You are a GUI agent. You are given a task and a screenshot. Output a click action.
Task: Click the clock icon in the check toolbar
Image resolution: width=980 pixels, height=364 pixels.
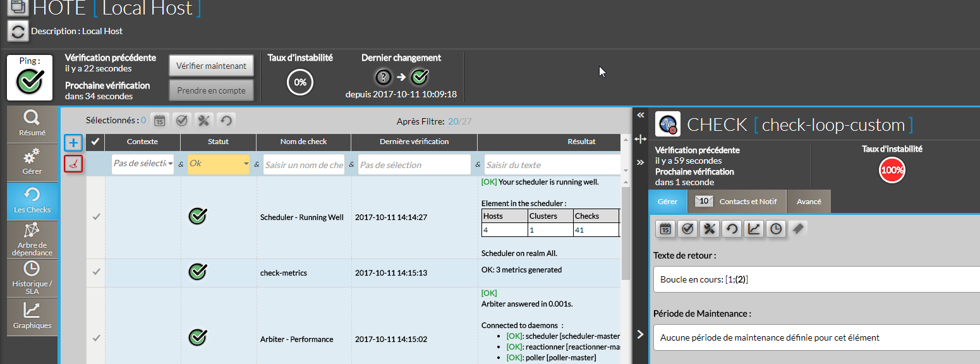[x=776, y=229]
